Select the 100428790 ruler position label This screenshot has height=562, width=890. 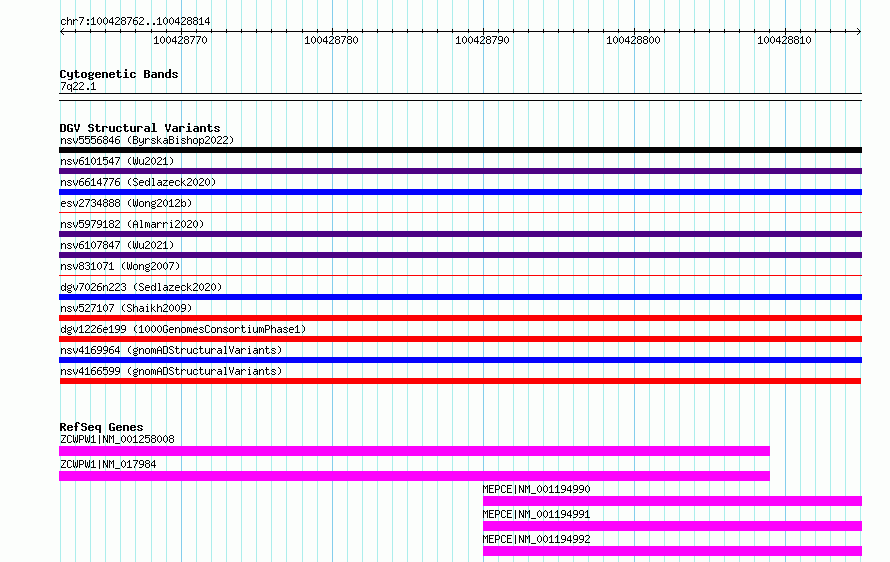(x=482, y=40)
